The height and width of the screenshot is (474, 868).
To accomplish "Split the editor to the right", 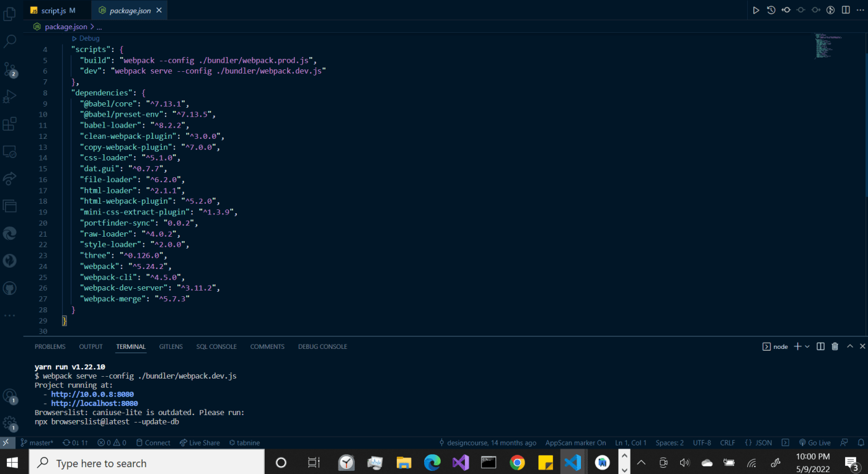I will [x=846, y=10].
